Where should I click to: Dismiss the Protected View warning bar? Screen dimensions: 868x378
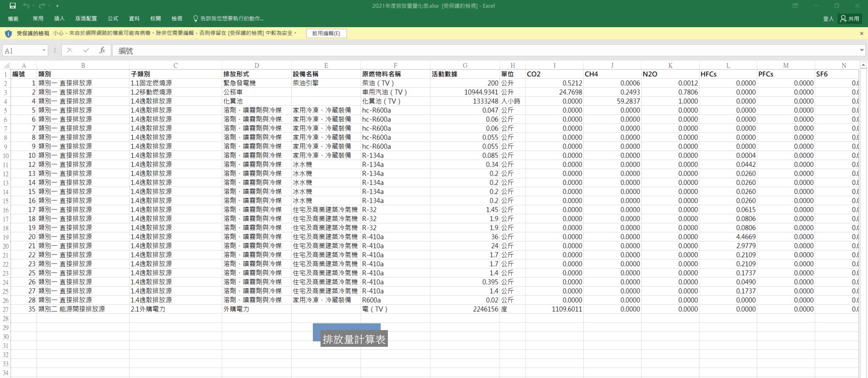(x=861, y=33)
